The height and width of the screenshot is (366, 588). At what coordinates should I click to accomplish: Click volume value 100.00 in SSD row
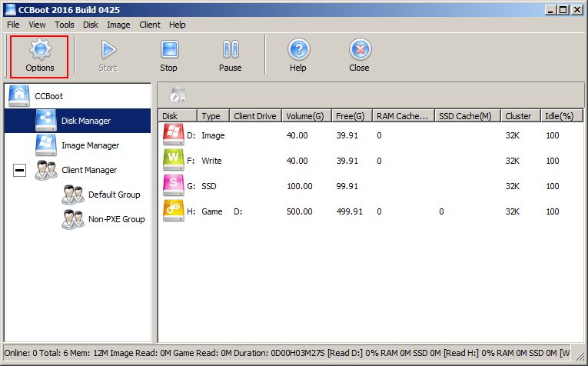pos(299,186)
